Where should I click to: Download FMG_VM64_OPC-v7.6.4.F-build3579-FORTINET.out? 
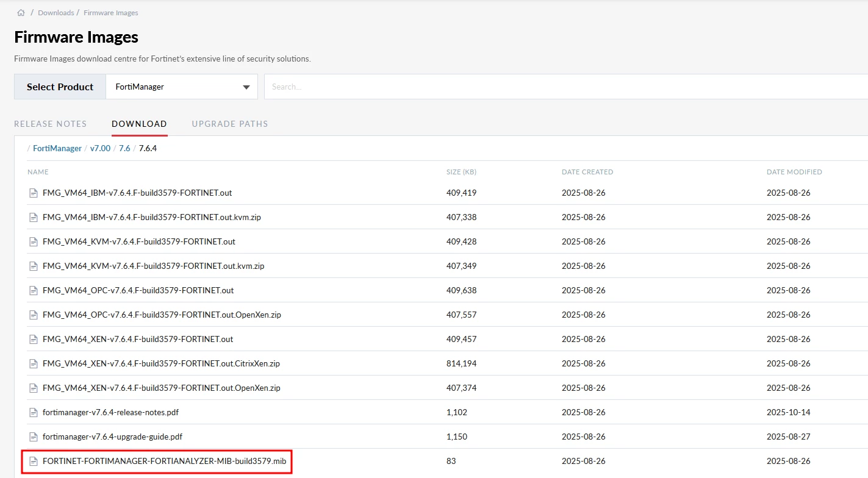pos(138,290)
